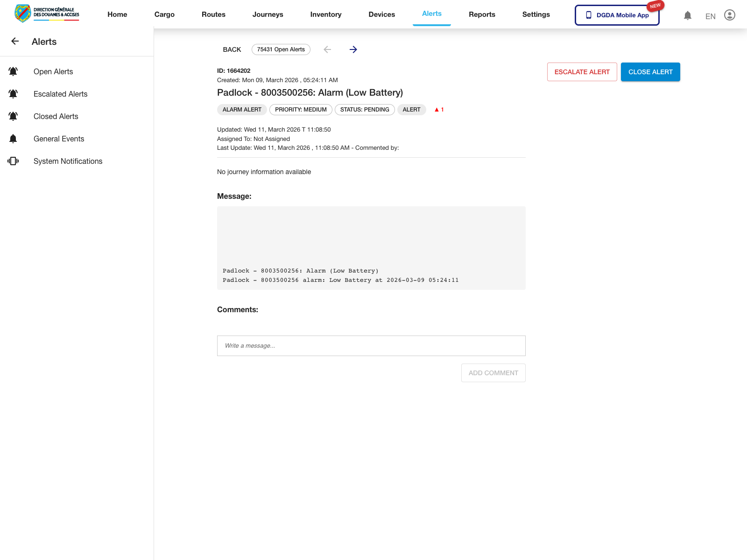Select the PRIORITY: MEDIUM chip
This screenshot has width=747, height=560.
click(x=301, y=110)
